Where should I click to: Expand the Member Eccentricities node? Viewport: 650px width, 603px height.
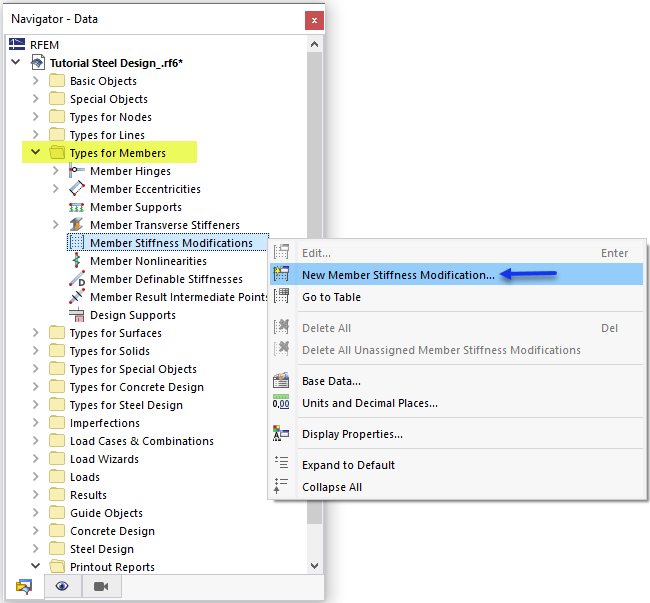pos(56,189)
